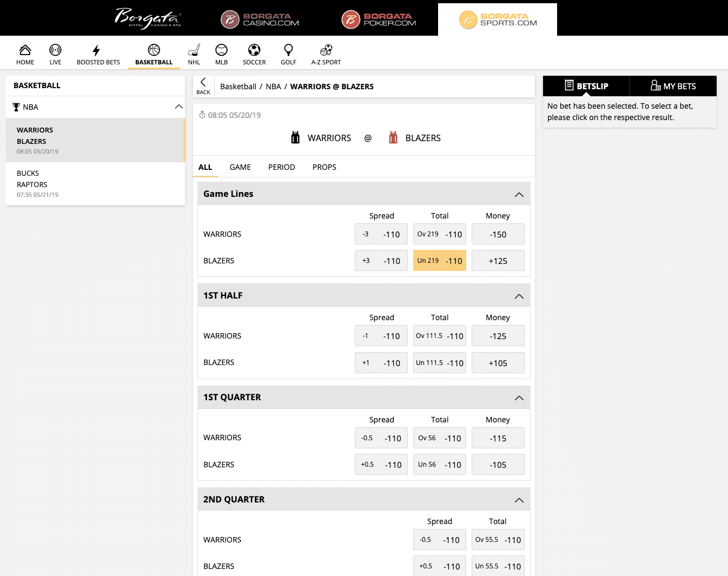The height and width of the screenshot is (576, 728).
Task: Open BorgataPoker.com site logo
Action: pyautogui.click(x=379, y=19)
